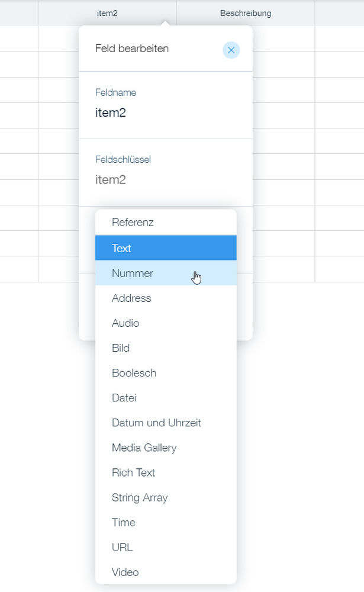Close the Feld bearbeiten dialog
The width and height of the screenshot is (364, 592).
231,50
